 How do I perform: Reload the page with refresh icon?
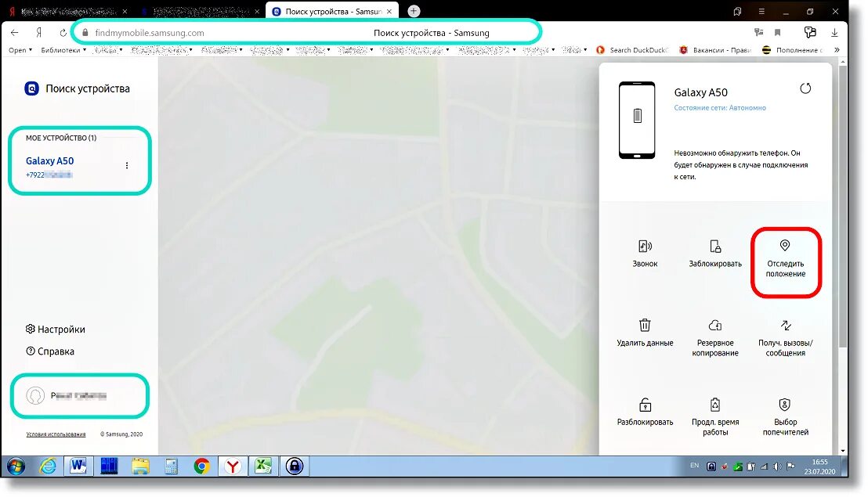[x=63, y=33]
